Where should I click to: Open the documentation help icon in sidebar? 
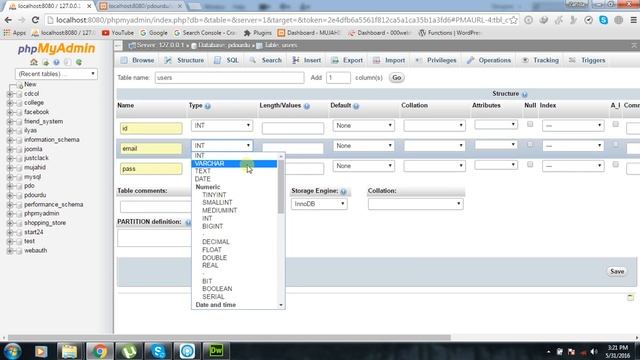pos(56,62)
